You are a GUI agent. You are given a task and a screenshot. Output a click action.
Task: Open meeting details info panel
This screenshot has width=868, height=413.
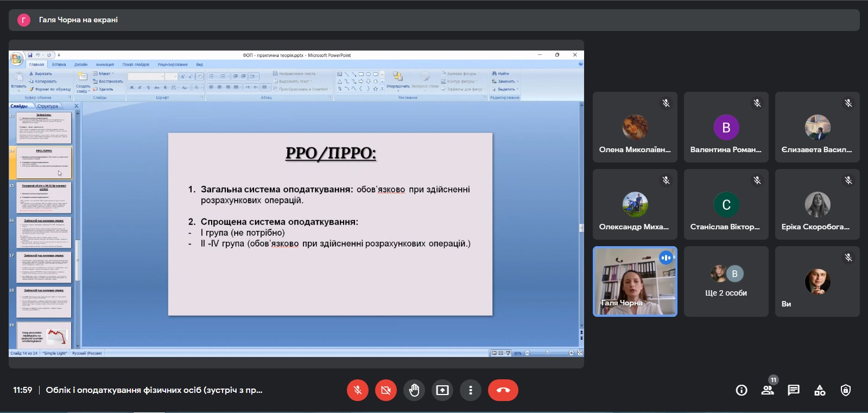[742, 390]
